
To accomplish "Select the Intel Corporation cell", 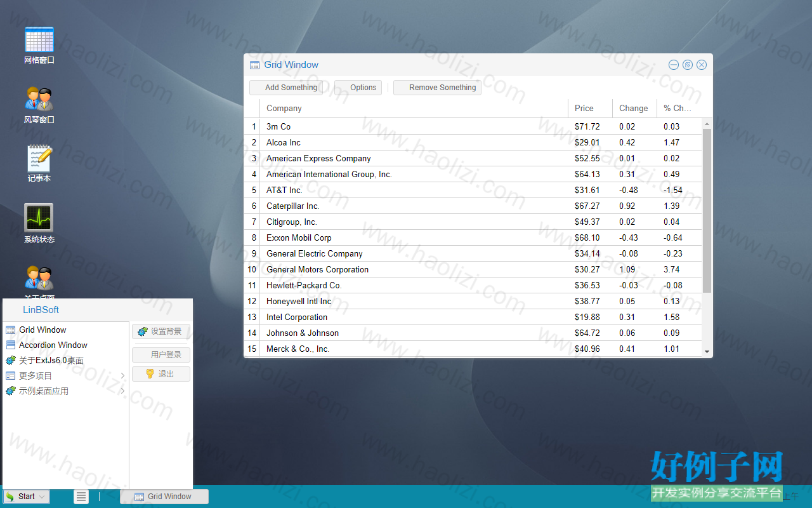I will pos(414,317).
